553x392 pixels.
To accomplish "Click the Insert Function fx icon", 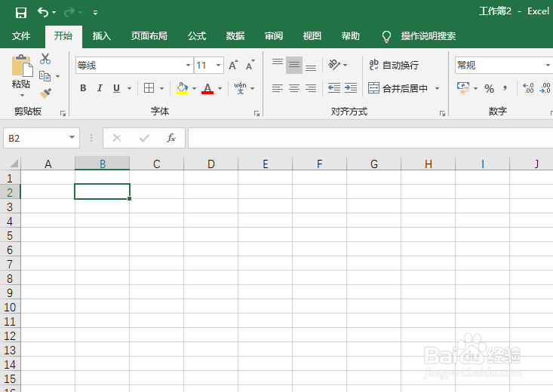I will pos(171,138).
